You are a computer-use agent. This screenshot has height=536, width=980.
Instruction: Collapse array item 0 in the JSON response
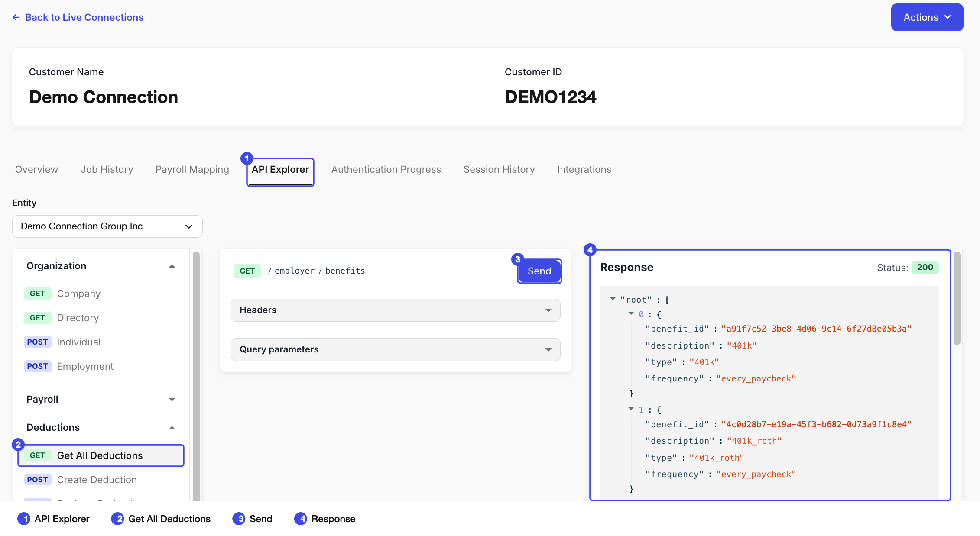[x=631, y=313]
